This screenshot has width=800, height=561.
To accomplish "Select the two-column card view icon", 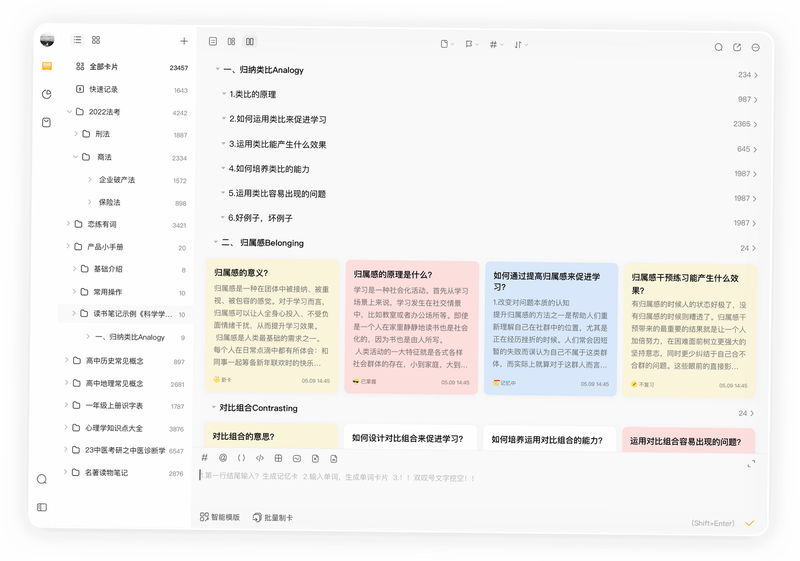I will pyautogui.click(x=249, y=41).
